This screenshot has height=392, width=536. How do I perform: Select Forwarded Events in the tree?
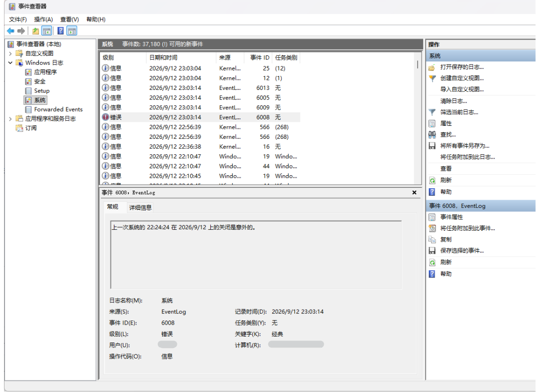click(58, 110)
